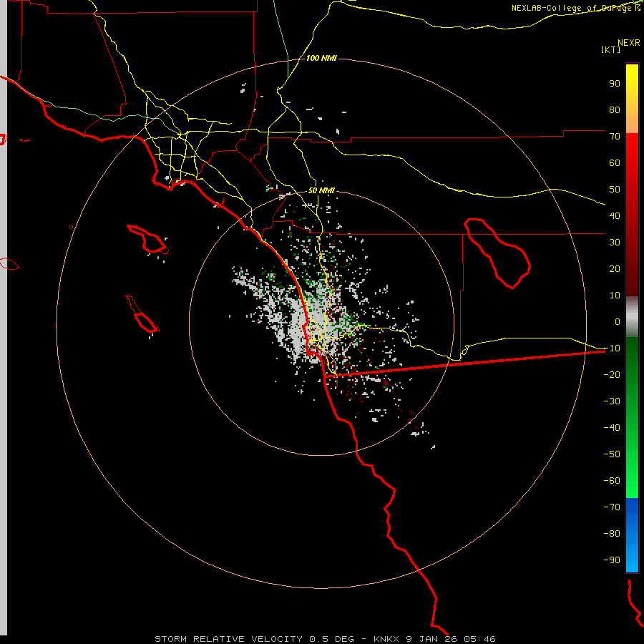Click the red segment of the color bar

[632, 215]
